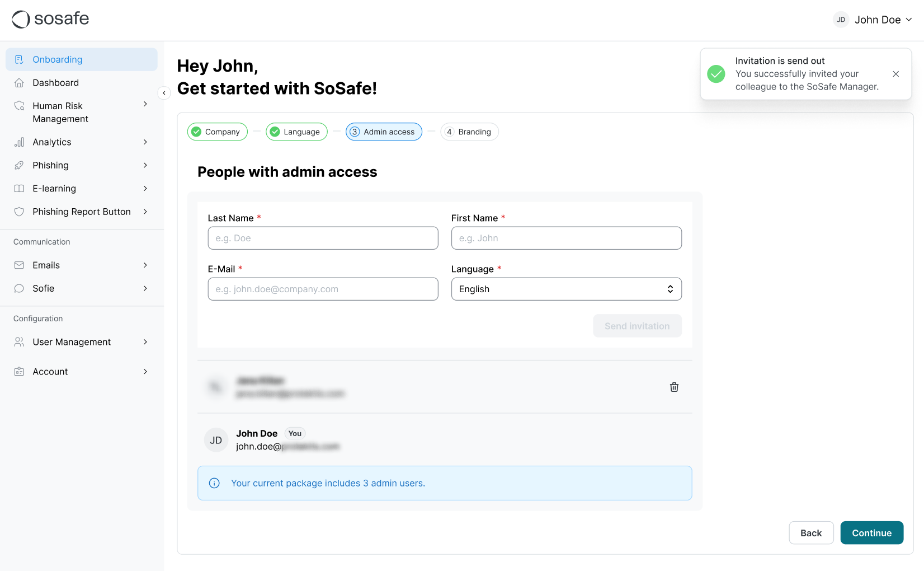Dismiss the invitation sent notification
The image size is (924, 571).
(895, 74)
